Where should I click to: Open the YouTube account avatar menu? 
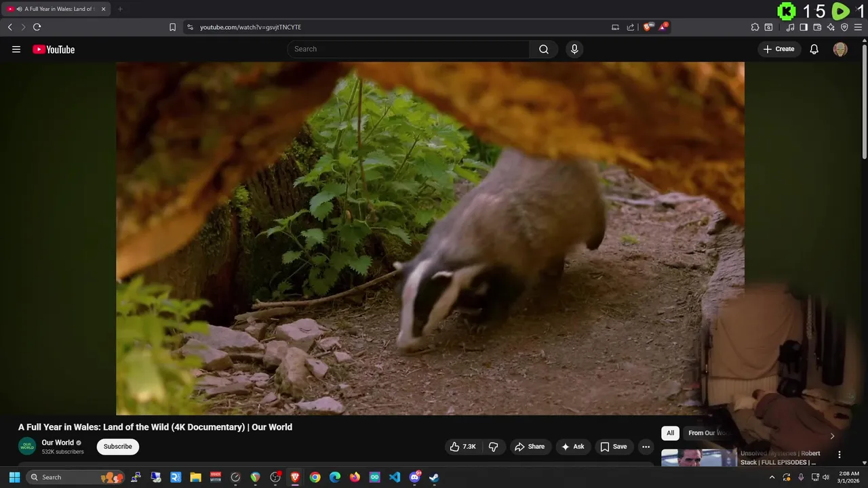click(840, 49)
